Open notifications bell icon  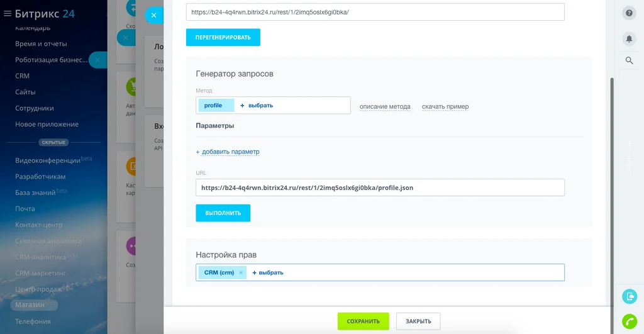(629, 39)
